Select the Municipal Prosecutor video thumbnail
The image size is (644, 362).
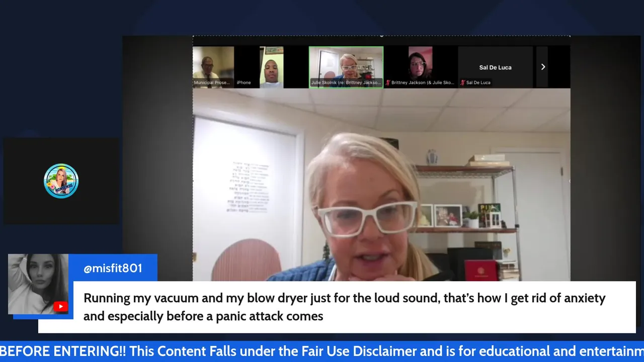[x=213, y=67]
